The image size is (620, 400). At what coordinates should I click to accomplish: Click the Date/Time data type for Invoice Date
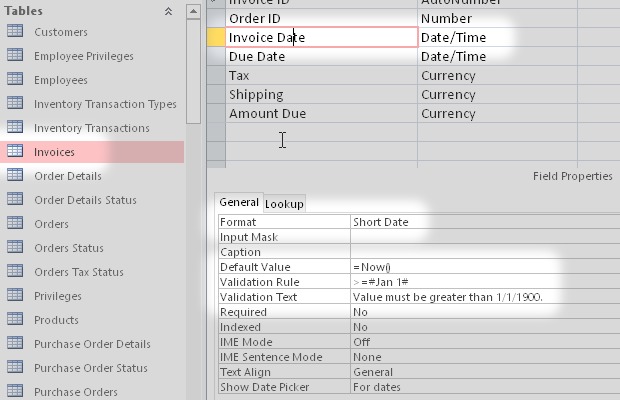coord(453,37)
